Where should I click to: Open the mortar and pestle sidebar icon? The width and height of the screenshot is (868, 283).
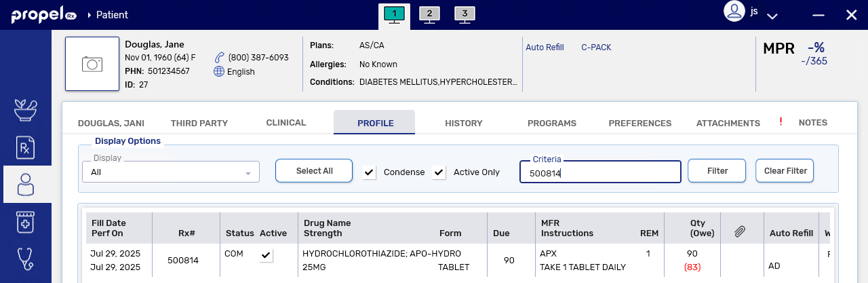(x=26, y=110)
